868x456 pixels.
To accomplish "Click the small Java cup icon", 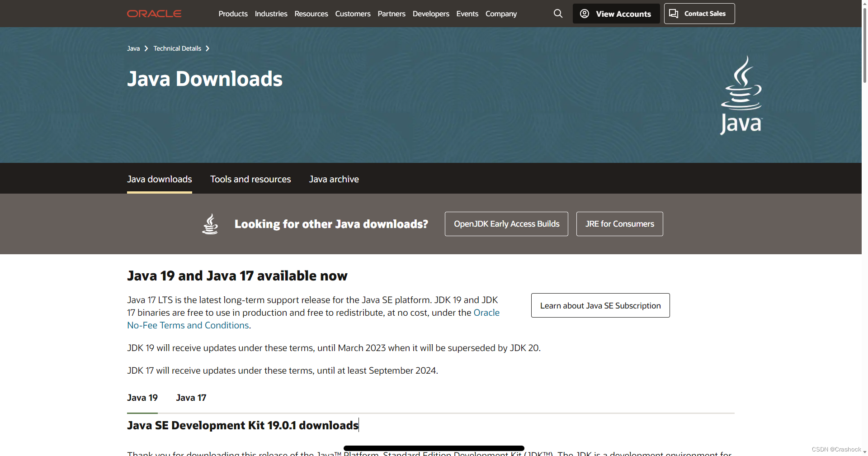I will tap(210, 224).
